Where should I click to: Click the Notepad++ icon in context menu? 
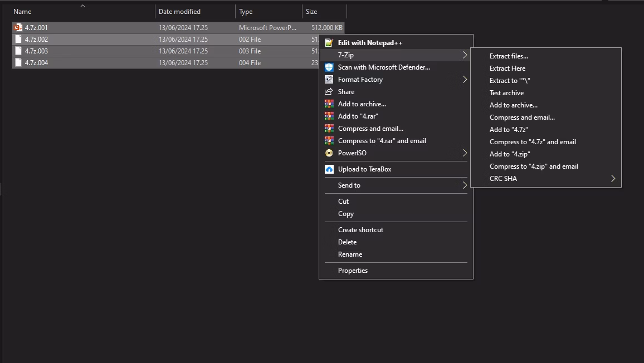(x=329, y=43)
